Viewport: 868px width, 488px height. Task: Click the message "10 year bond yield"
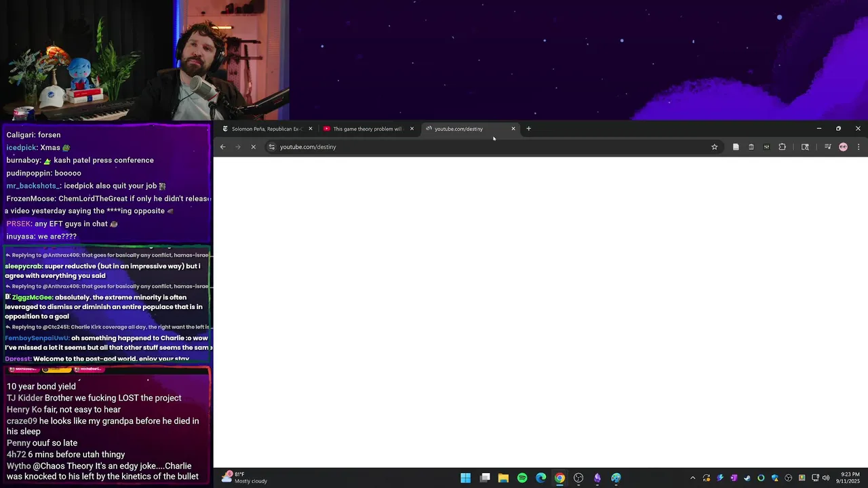(41, 386)
